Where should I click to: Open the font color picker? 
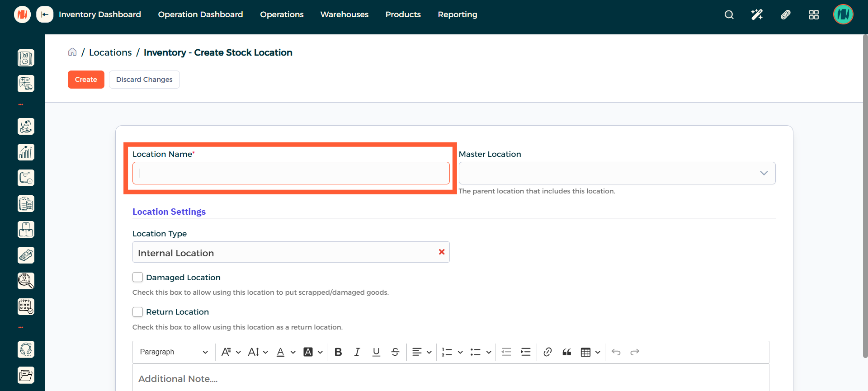pyautogui.click(x=286, y=352)
